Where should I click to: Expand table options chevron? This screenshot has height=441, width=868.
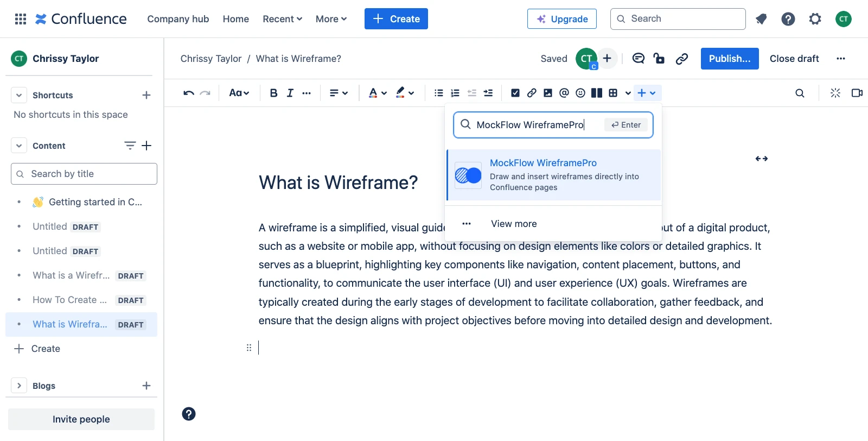point(628,93)
